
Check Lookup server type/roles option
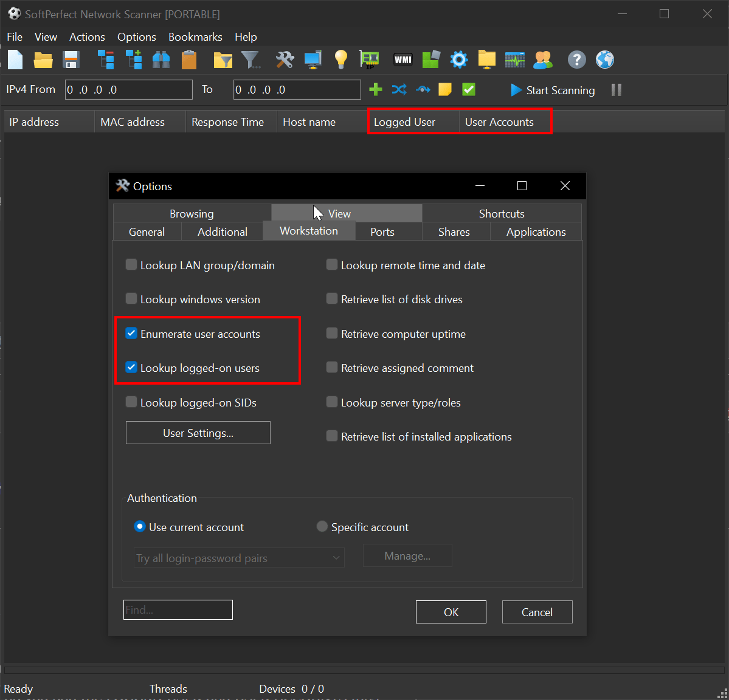coord(332,402)
